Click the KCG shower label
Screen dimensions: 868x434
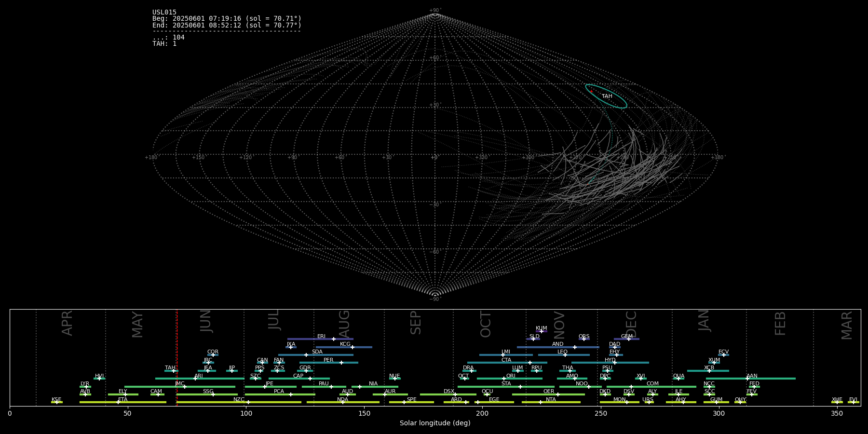345,344
